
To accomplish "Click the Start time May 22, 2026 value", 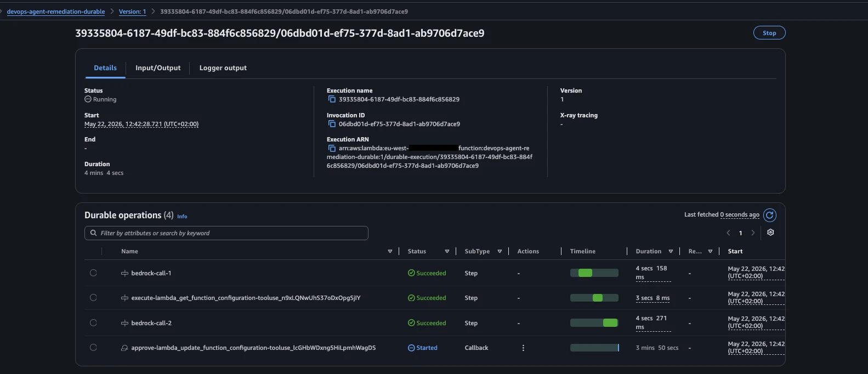I will coord(141,124).
